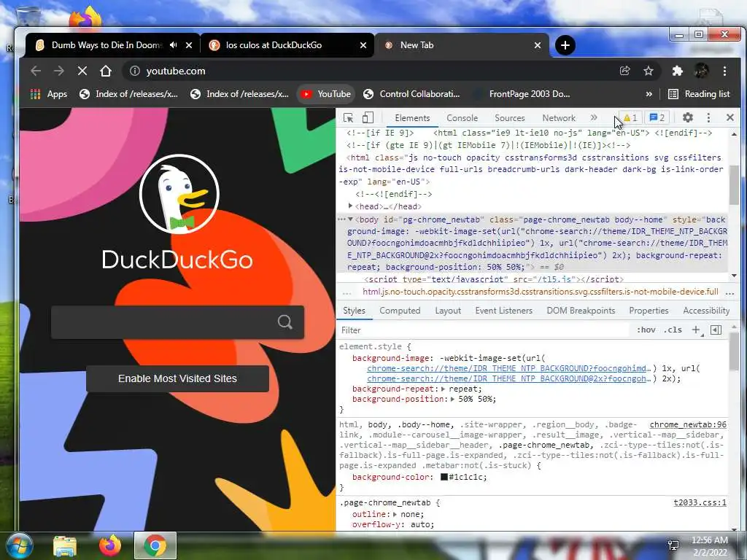Click the breadcrumb html.js.no-touch path
Image resolution: width=747 pixels, height=560 pixels.
[x=541, y=292]
